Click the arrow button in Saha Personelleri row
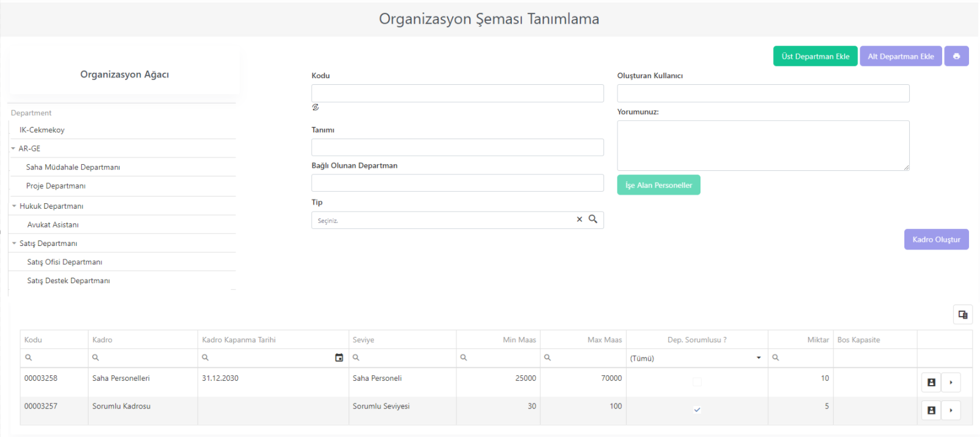980x437 pixels. click(951, 382)
